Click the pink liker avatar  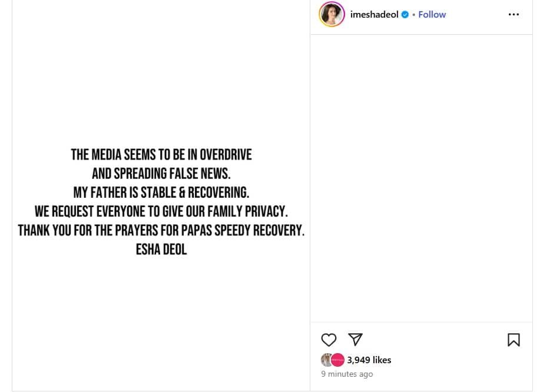tap(337, 360)
